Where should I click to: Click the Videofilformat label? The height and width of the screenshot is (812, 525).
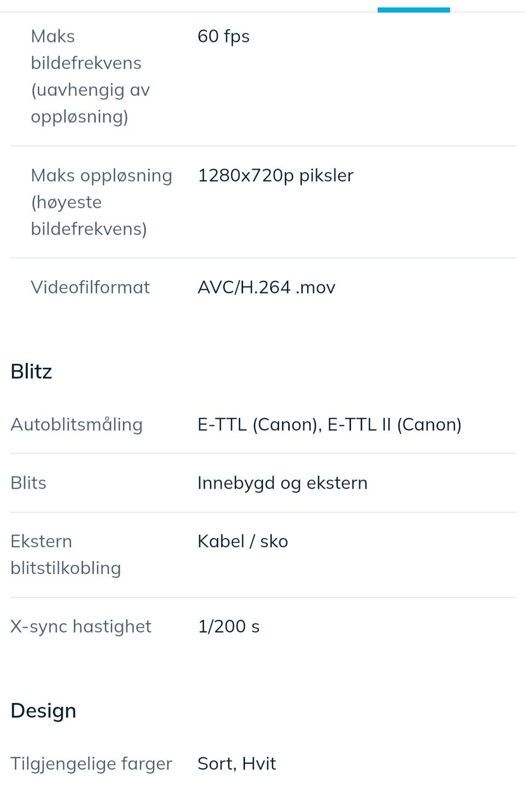pos(90,287)
